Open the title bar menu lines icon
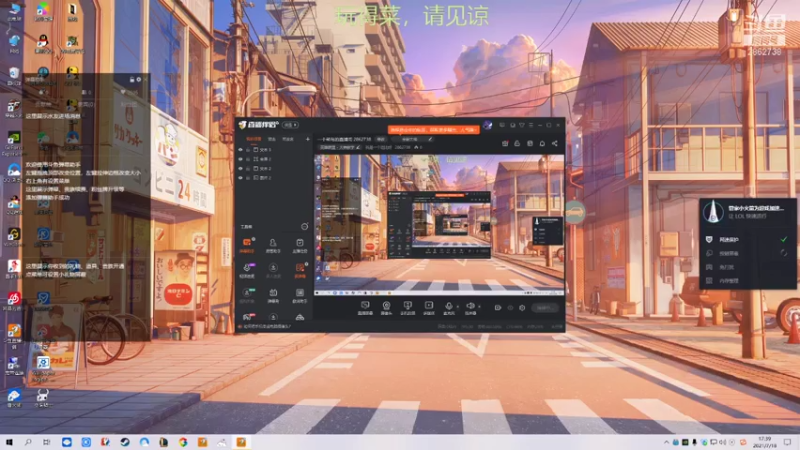This screenshot has height=450, width=800. (x=531, y=125)
